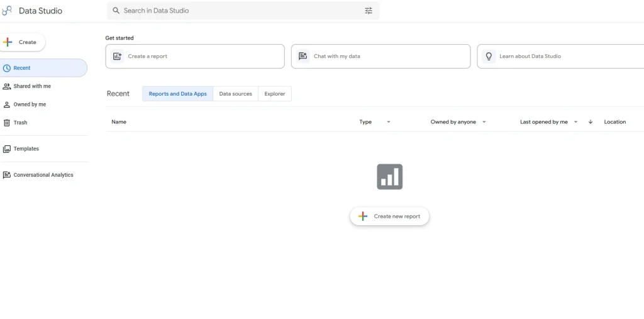644x319 pixels.
Task: Open Templates in the sidebar
Action: (x=43, y=149)
